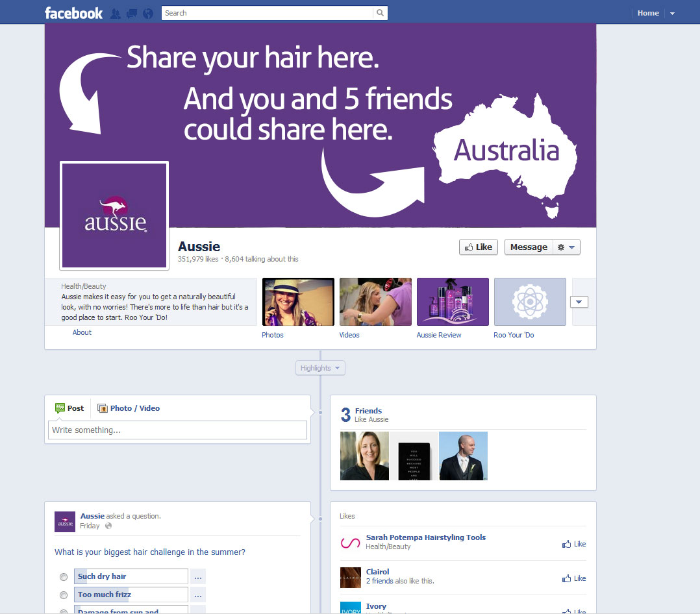Click the public globe icon next to Friday
700x614 pixels.
point(108,526)
